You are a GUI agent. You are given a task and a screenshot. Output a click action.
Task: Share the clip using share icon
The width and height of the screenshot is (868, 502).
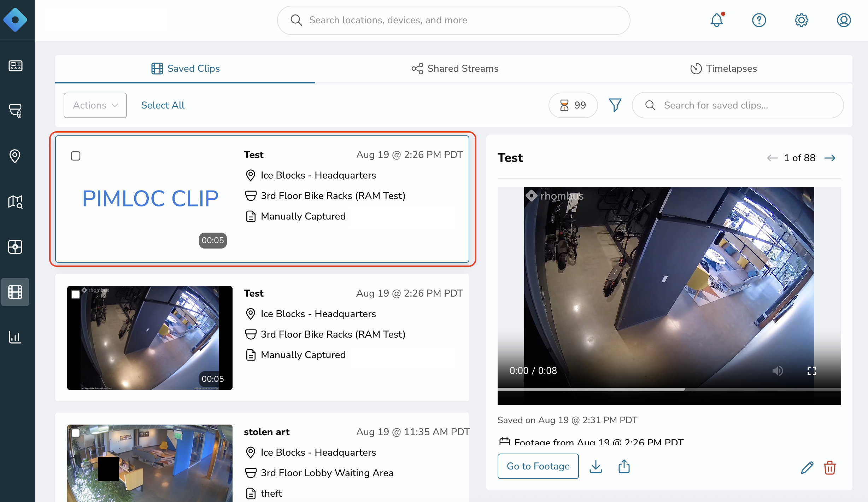pos(624,467)
